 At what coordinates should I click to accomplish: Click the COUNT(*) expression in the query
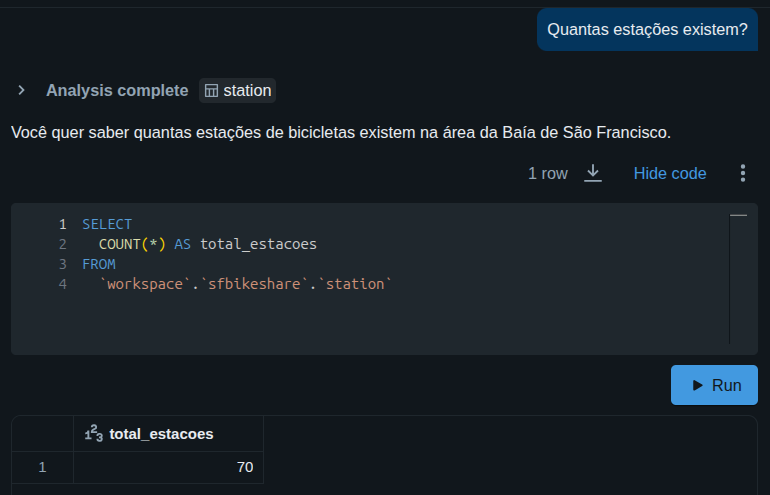[132, 244]
